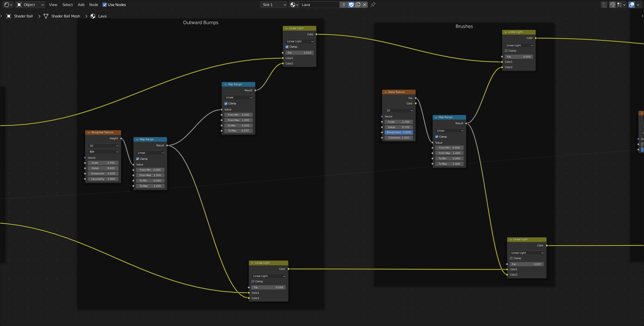Click the Lava material name field
The height and width of the screenshot is (326, 644).
[319, 5]
